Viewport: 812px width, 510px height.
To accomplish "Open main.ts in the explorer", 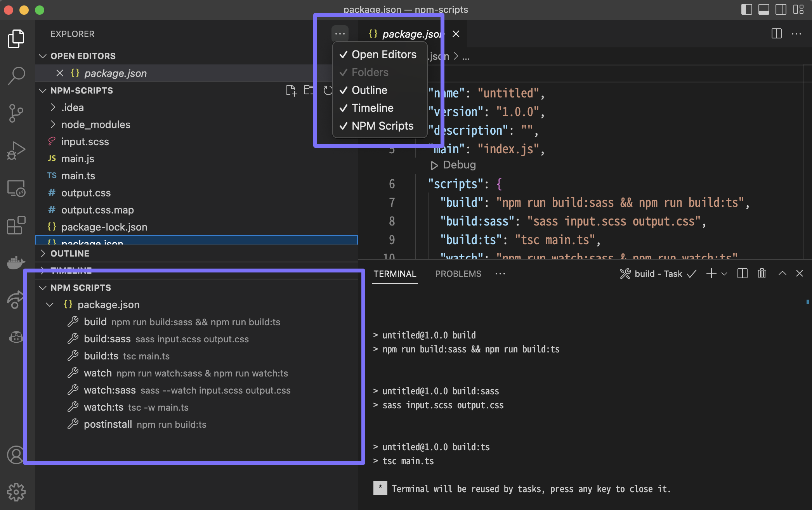I will [78, 176].
